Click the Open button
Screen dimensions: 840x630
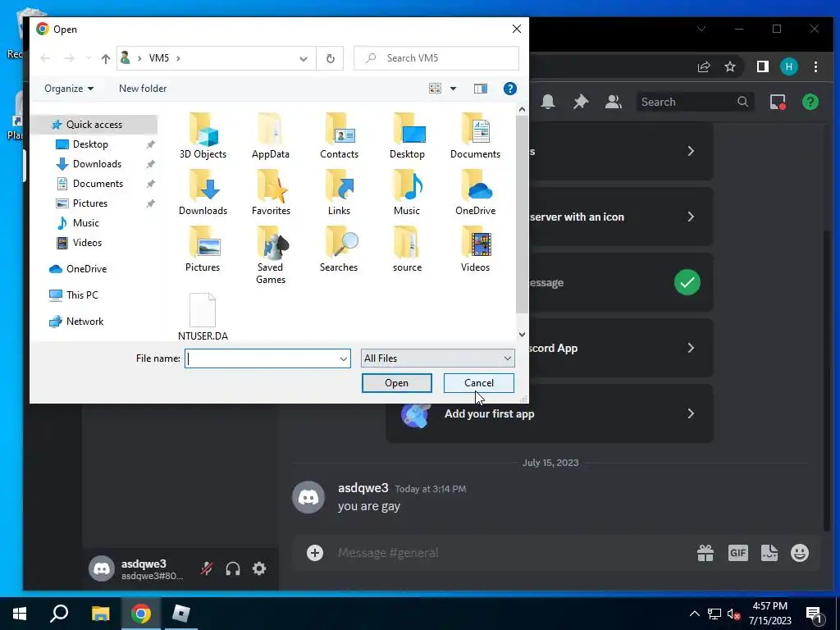[396, 383]
